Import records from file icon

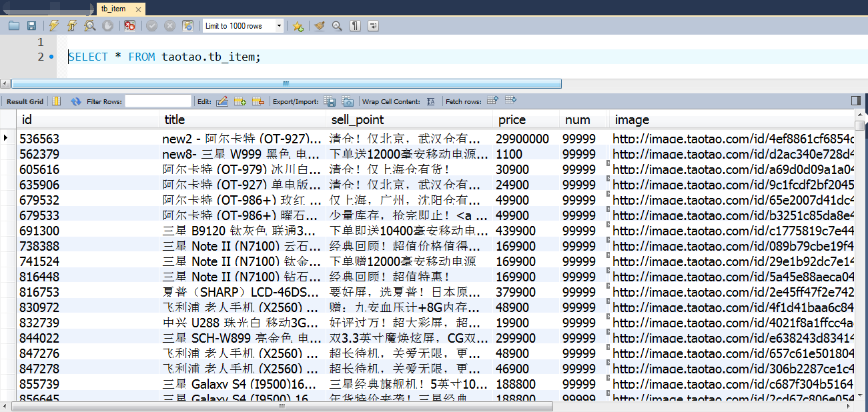coord(348,101)
